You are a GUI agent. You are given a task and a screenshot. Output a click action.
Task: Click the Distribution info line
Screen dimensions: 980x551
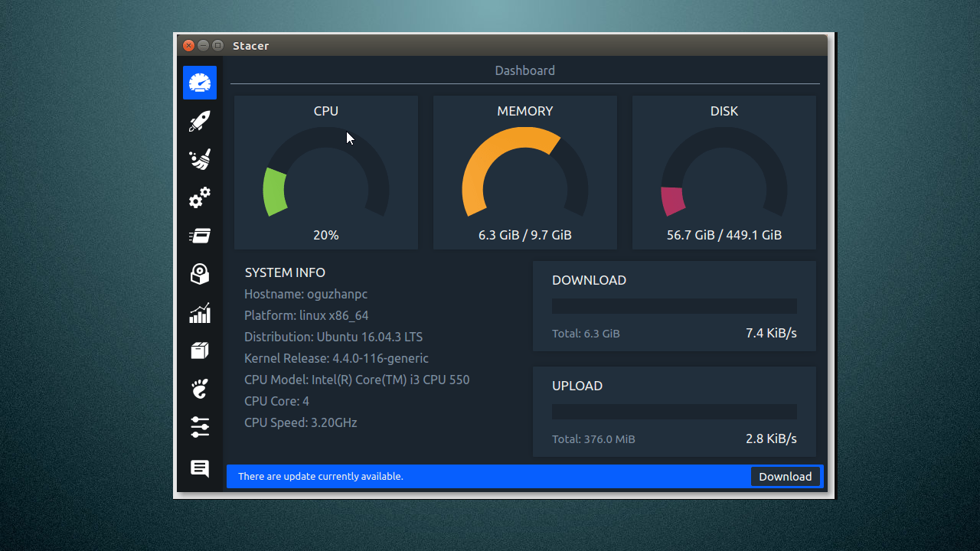click(x=334, y=337)
